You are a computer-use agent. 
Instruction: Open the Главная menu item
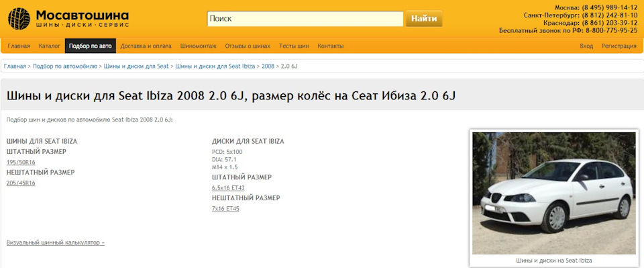[19, 46]
